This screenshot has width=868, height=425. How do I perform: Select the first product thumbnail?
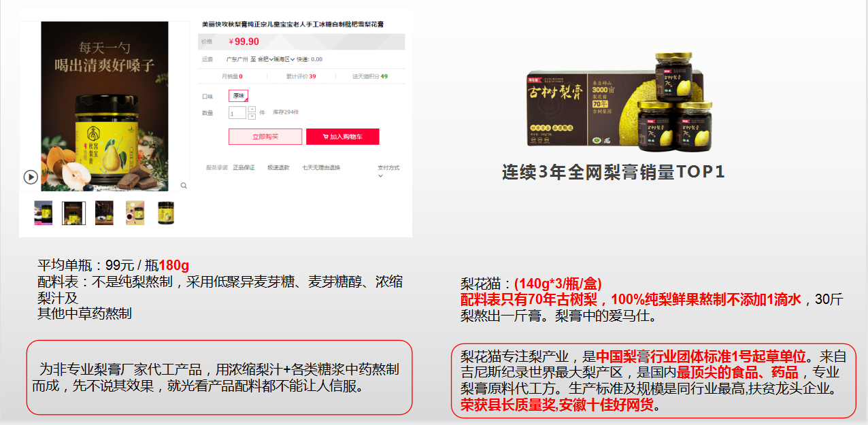pyautogui.click(x=44, y=213)
